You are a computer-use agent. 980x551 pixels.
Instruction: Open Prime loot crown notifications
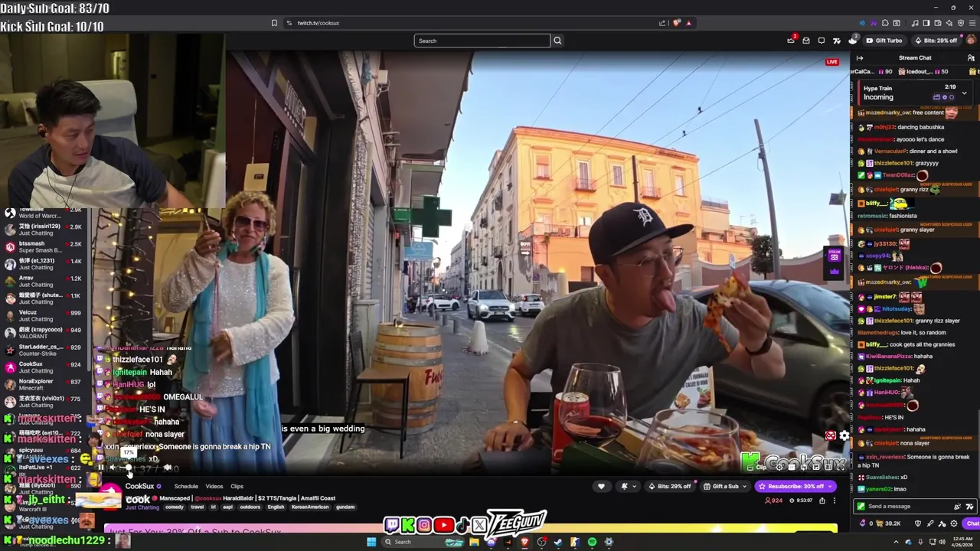(791, 41)
